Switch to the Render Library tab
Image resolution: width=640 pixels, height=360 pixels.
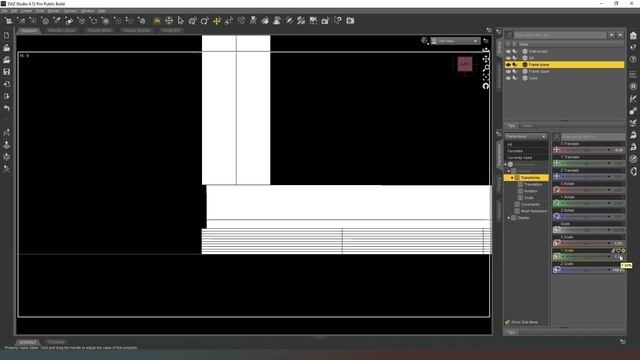tap(62, 31)
